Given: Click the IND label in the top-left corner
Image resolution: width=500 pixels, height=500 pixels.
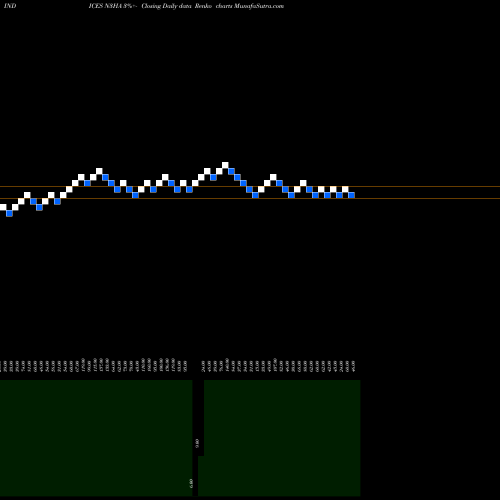Looking at the screenshot, I should (10, 6).
